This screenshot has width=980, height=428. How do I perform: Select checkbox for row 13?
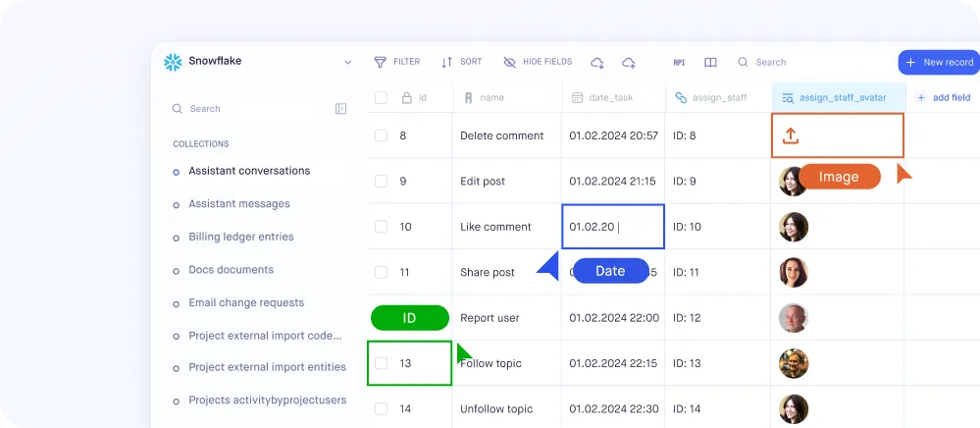tap(382, 363)
